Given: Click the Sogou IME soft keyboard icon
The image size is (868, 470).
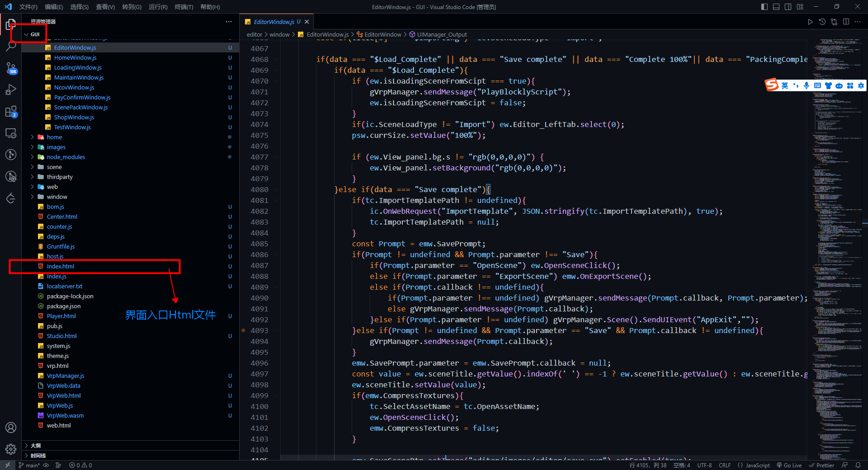Looking at the screenshot, I should click(817, 85).
